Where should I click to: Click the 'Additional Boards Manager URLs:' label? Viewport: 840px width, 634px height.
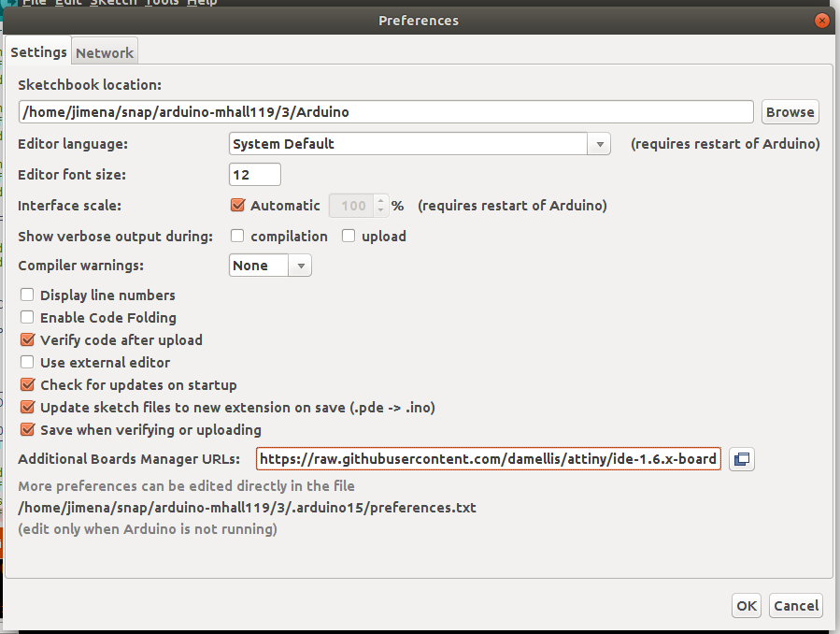coord(129,459)
